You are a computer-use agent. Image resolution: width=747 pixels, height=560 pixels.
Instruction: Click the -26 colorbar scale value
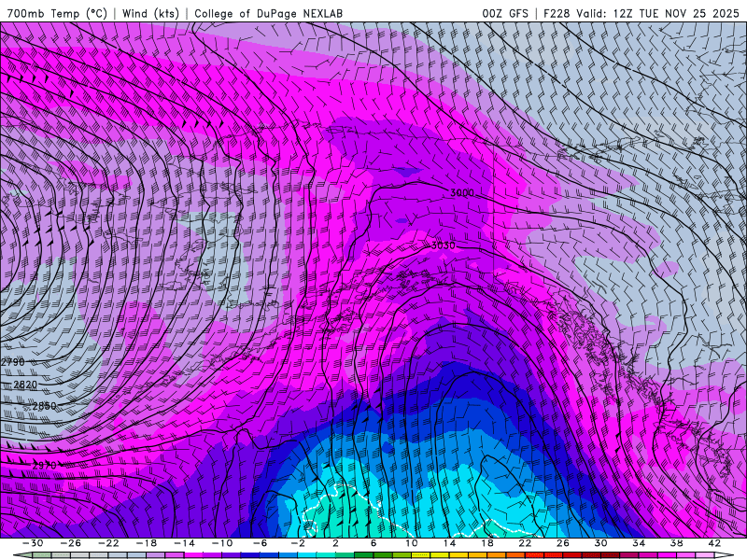pos(71,543)
